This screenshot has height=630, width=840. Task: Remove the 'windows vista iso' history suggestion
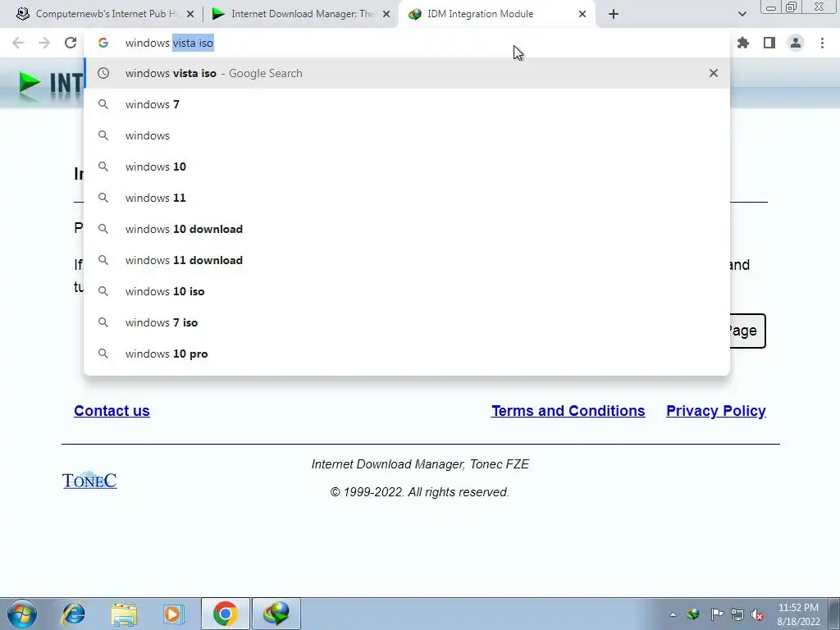(714, 73)
